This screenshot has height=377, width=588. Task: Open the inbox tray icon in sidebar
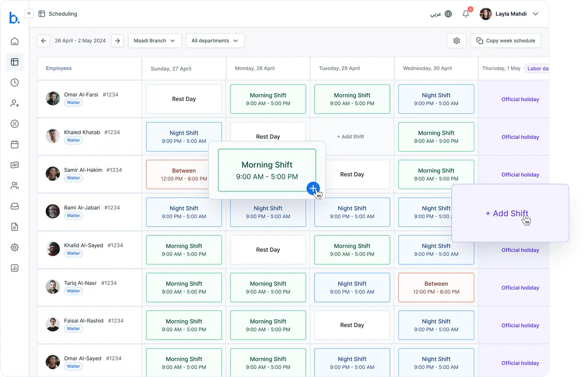coord(15,206)
